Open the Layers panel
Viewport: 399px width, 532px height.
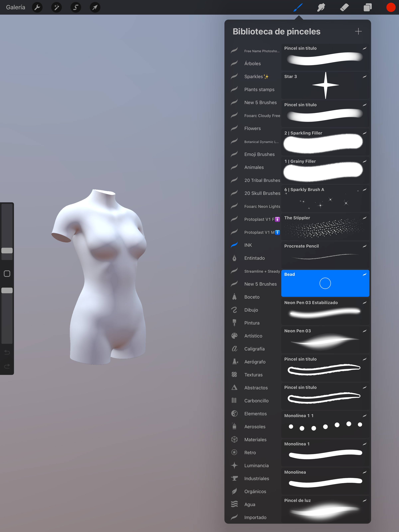[367, 7]
